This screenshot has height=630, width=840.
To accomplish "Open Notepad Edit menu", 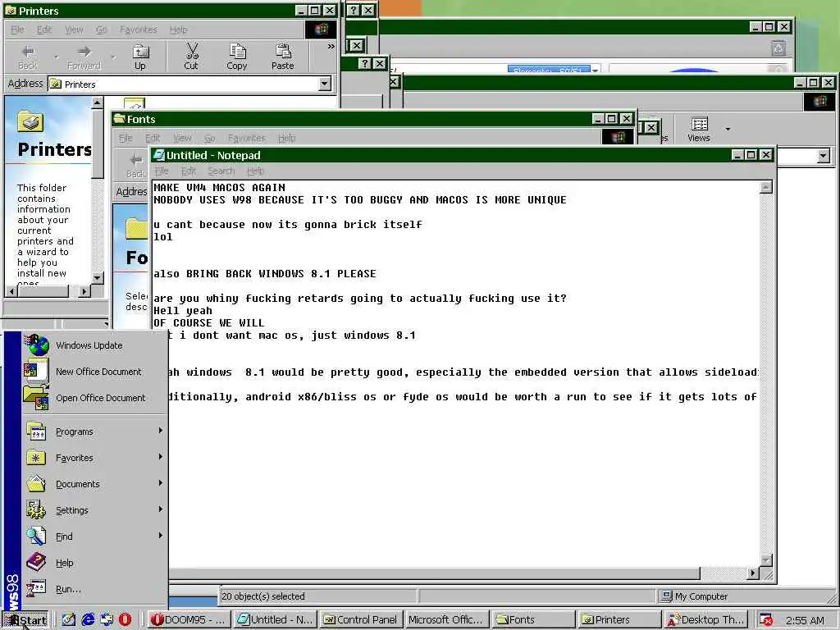I will click(188, 171).
